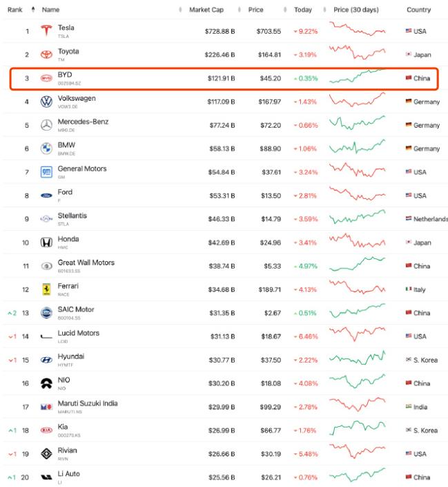448x487 pixels.
Task: Open the Maruti Suzuki India link
Action: 88,403
